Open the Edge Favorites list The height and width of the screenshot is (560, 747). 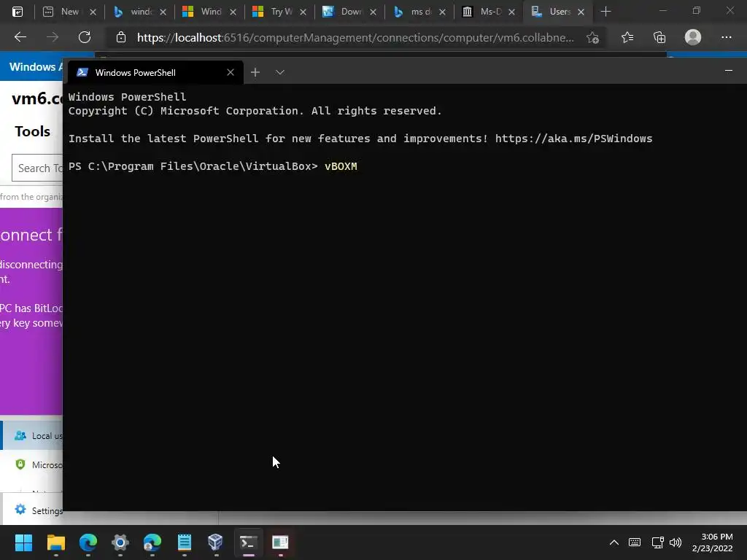(627, 37)
